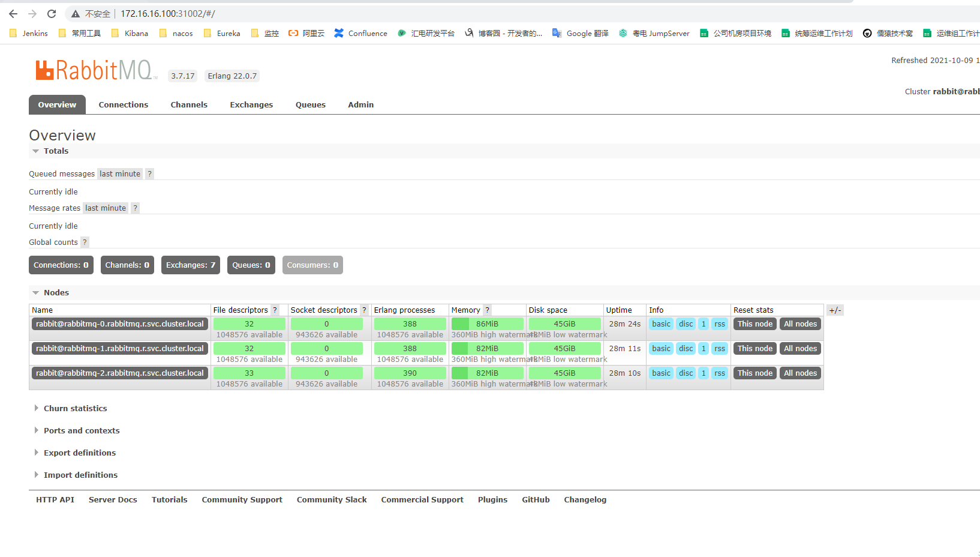Viewport: 980px width, 557px height.
Task: Click rabbitmq-2 memory usage bar 82MiB
Action: point(487,373)
